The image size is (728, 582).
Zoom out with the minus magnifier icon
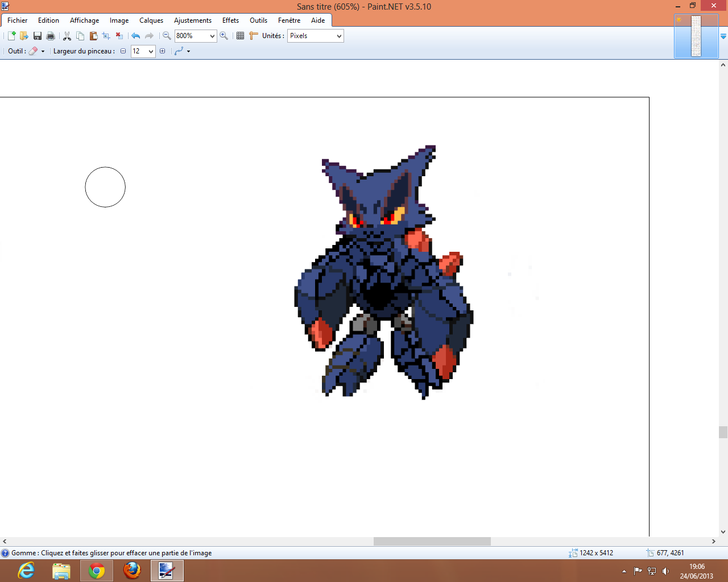point(167,36)
